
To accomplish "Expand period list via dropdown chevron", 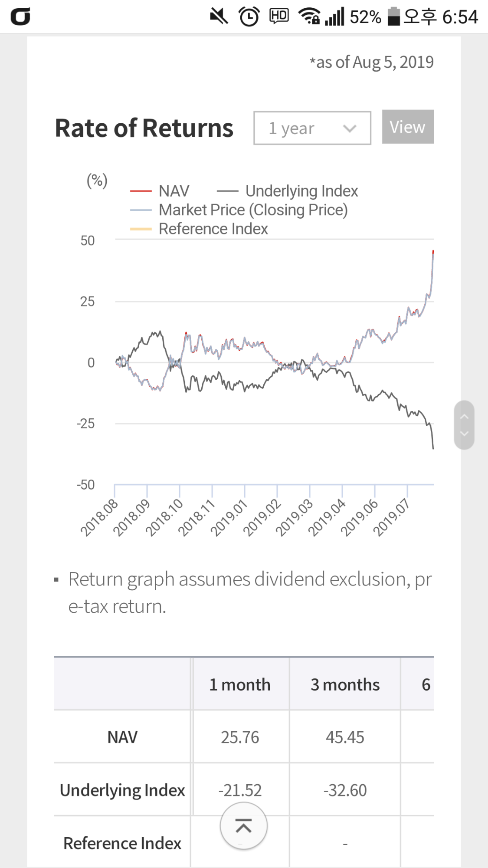I will [x=350, y=128].
